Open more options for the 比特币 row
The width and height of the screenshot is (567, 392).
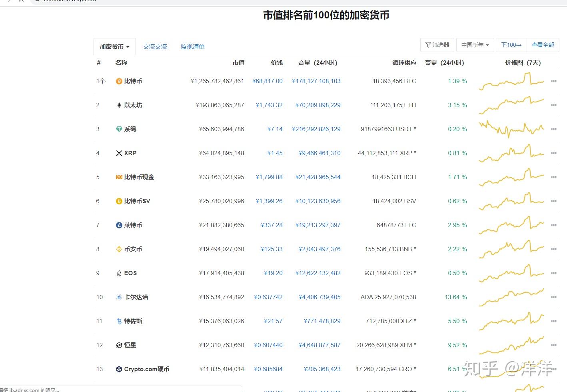(x=554, y=81)
